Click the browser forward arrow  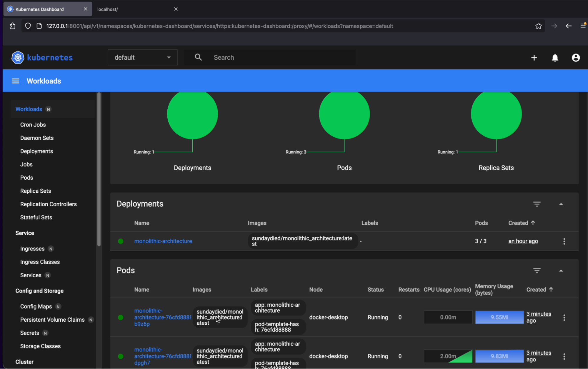[x=554, y=26]
